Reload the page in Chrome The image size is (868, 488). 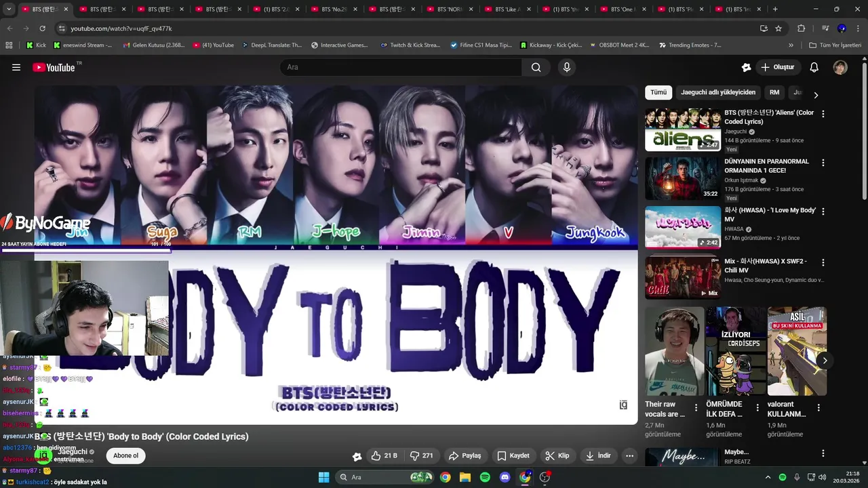tap(43, 28)
